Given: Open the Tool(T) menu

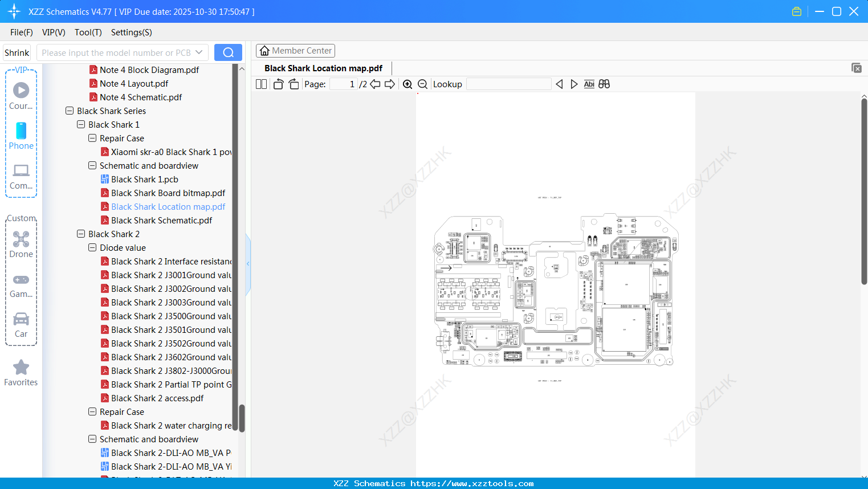Looking at the screenshot, I should (x=88, y=32).
